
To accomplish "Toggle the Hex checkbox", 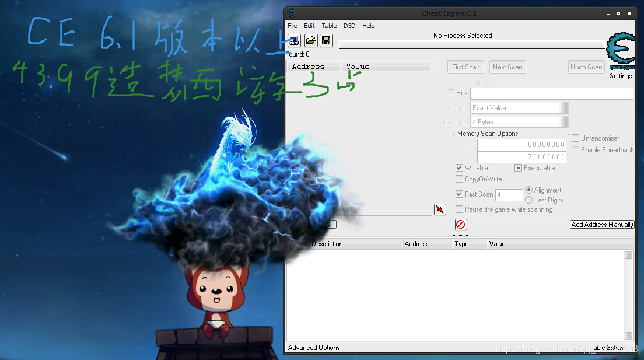I will (x=450, y=93).
